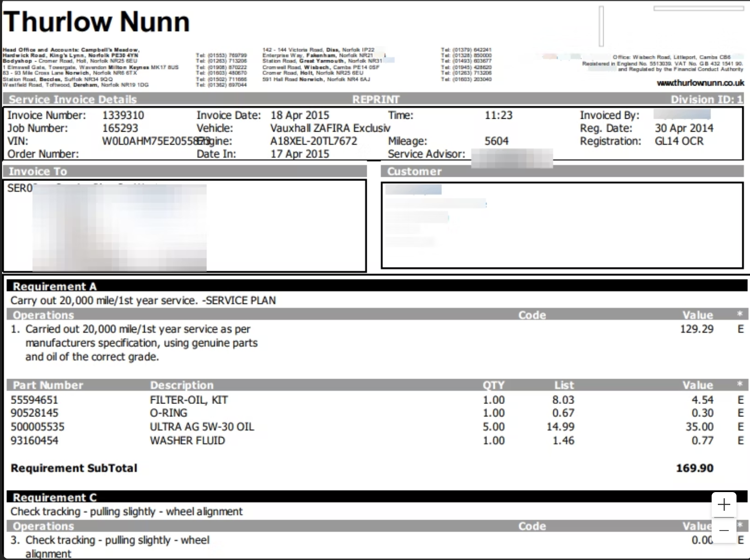Click the Requirement A heading
Image resolution: width=750 pixels, height=560 pixels.
click(x=54, y=286)
